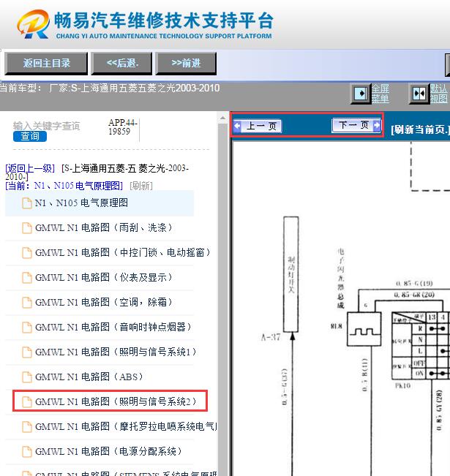Click document icon beside N1、N105 电气原理图

click(x=27, y=203)
